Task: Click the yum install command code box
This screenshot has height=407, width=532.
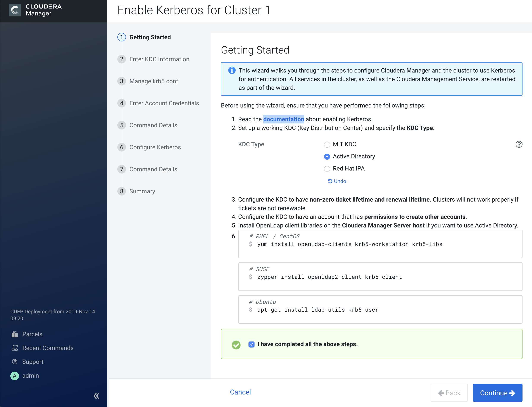Action: coord(380,244)
